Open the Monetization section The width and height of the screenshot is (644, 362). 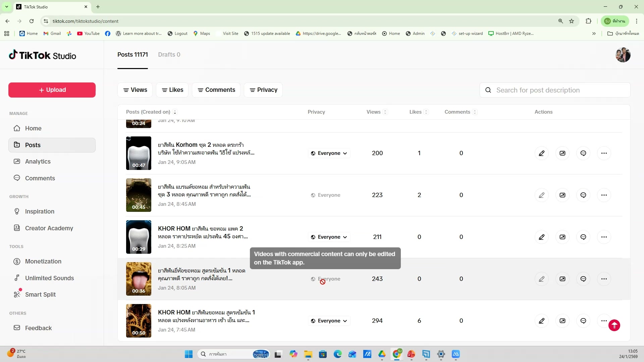click(x=43, y=261)
